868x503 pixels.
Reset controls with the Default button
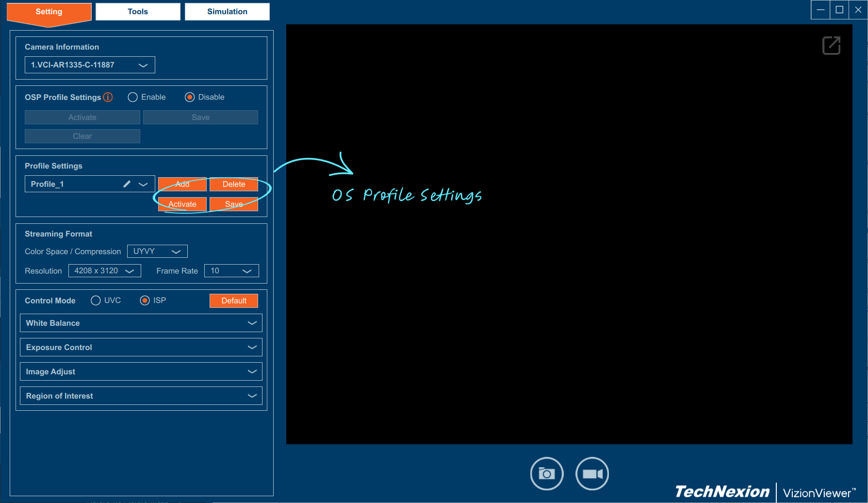tap(234, 301)
